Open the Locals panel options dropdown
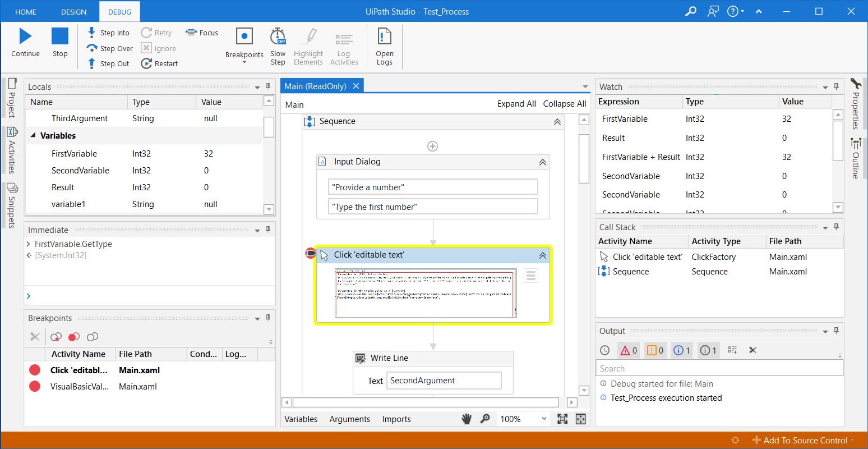This screenshot has height=449, width=868. tap(257, 87)
